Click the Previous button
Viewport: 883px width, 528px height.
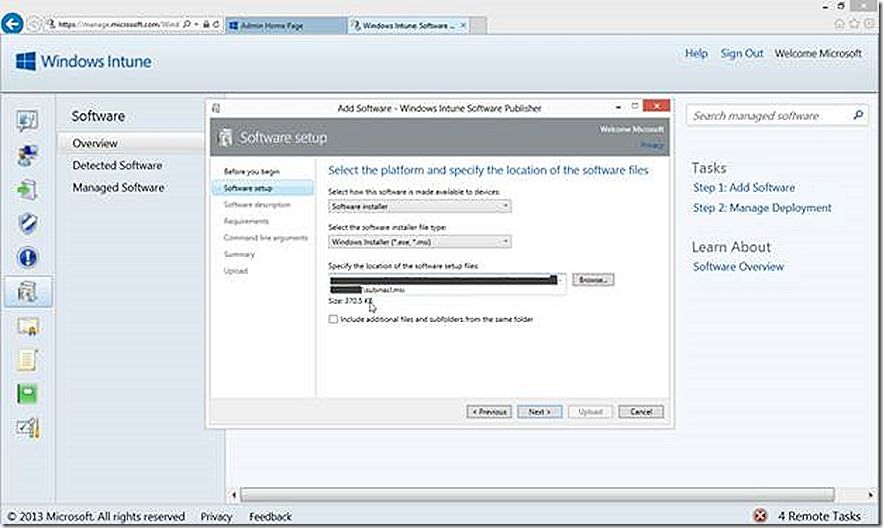pyautogui.click(x=489, y=411)
